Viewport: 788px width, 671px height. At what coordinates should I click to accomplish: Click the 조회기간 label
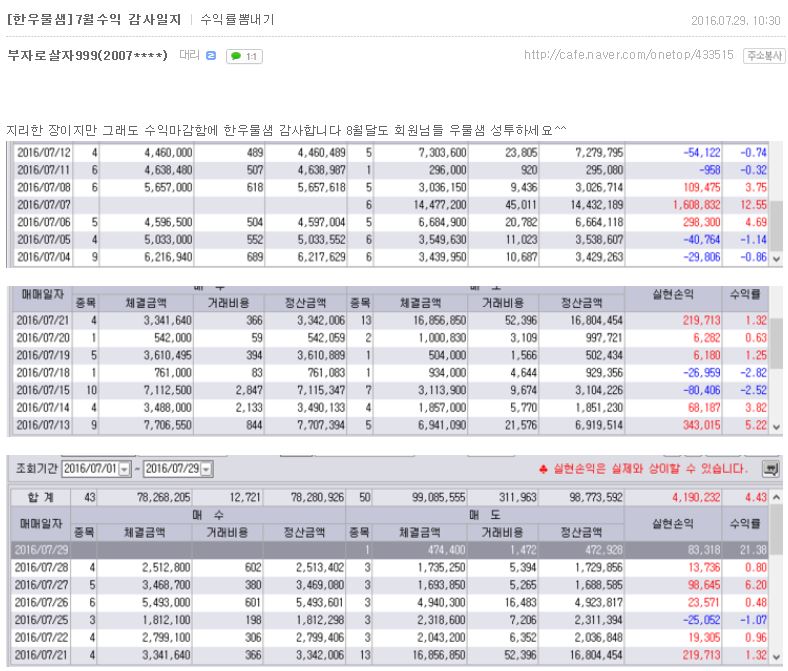[x=37, y=468]
